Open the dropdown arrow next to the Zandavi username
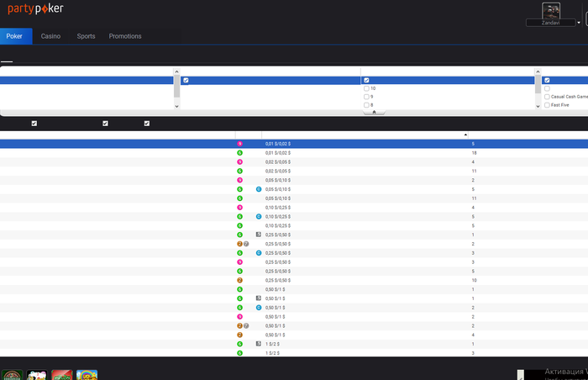 click(579, 23)
